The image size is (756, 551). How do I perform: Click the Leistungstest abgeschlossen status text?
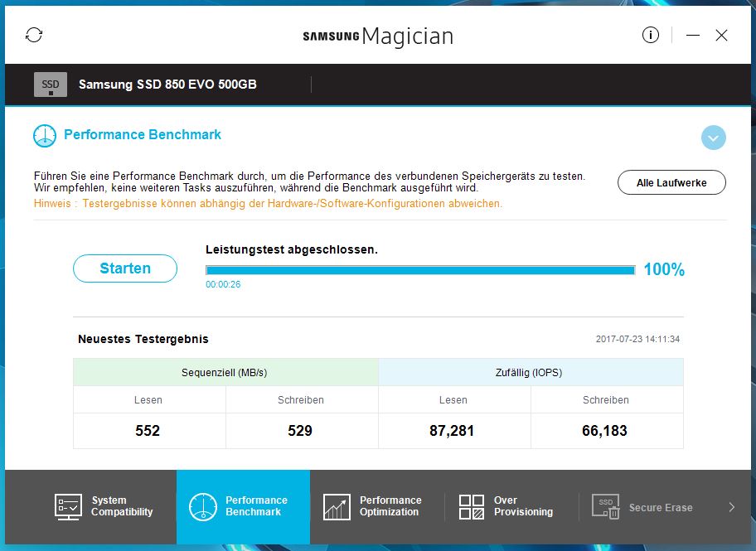(291, 249)
